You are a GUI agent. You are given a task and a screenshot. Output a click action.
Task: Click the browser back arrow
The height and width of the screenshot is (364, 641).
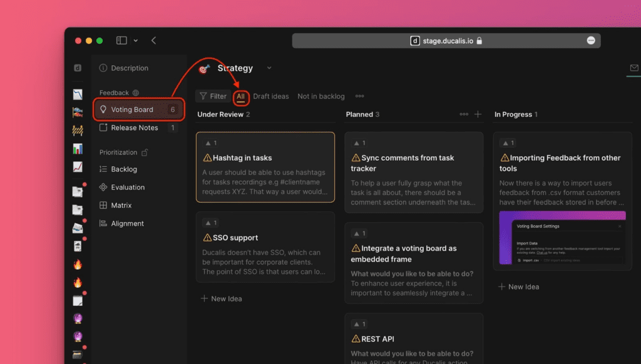tap(154, 41)
